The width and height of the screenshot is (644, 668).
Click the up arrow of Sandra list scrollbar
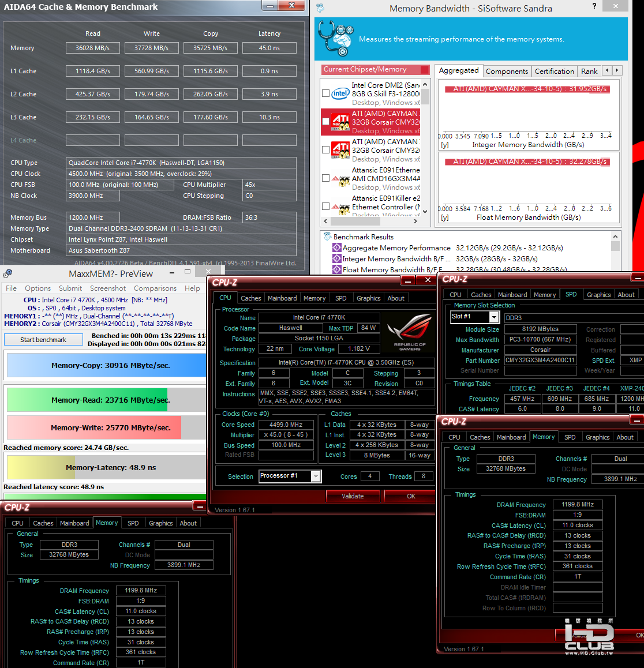coord(425,84)
